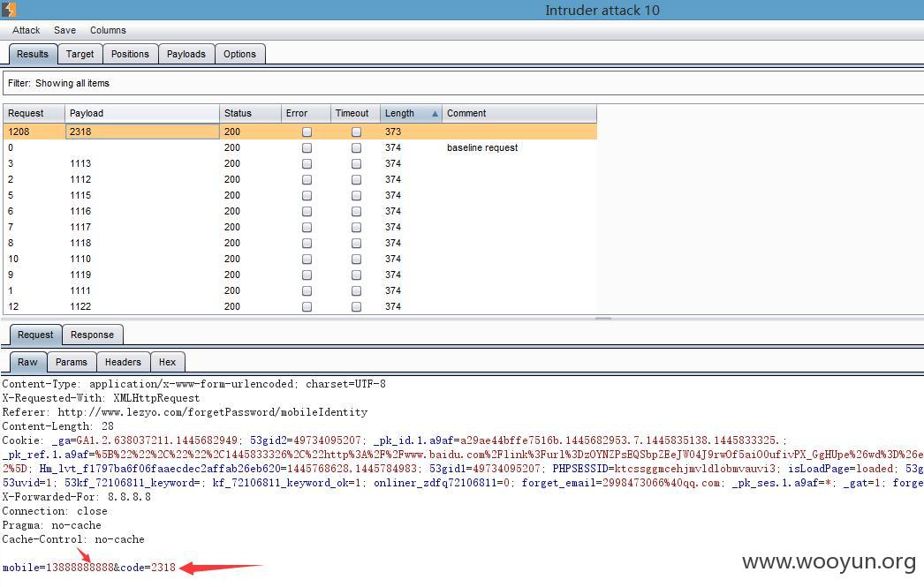Select the row with payload 2318

click(x=300, y=132)
